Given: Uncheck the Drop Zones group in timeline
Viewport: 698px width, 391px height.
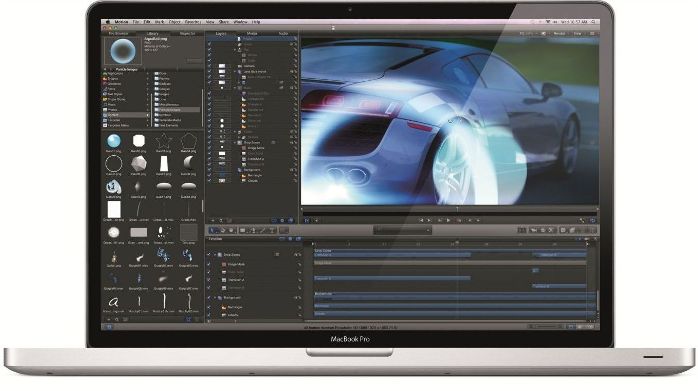Looking at the screenshot, I should [209, 255].
